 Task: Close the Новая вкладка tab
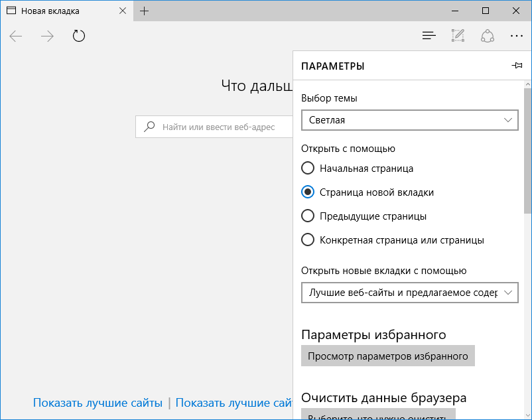[123, 11]
